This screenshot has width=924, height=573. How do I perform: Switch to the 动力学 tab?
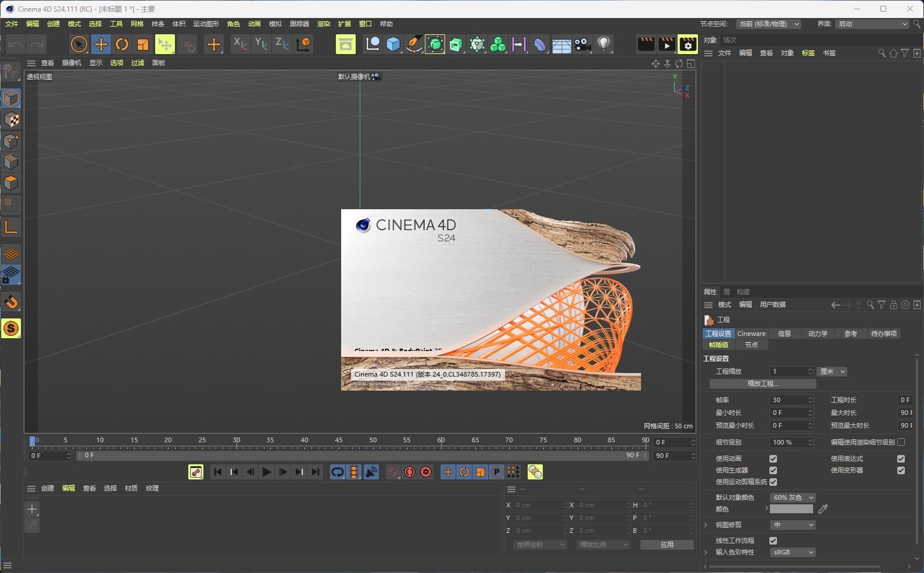[x=818, y=334]
